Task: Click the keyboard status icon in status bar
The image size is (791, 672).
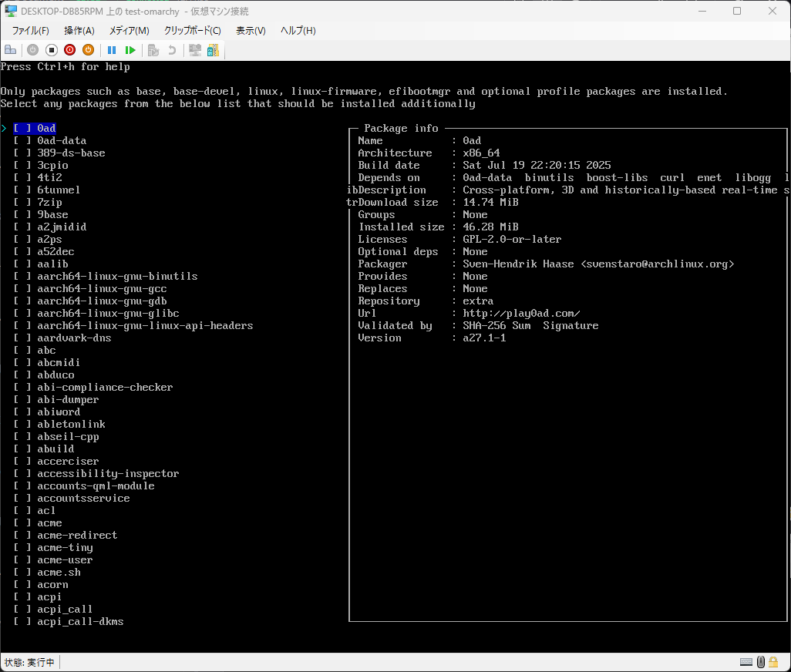Action: (746, 662)
